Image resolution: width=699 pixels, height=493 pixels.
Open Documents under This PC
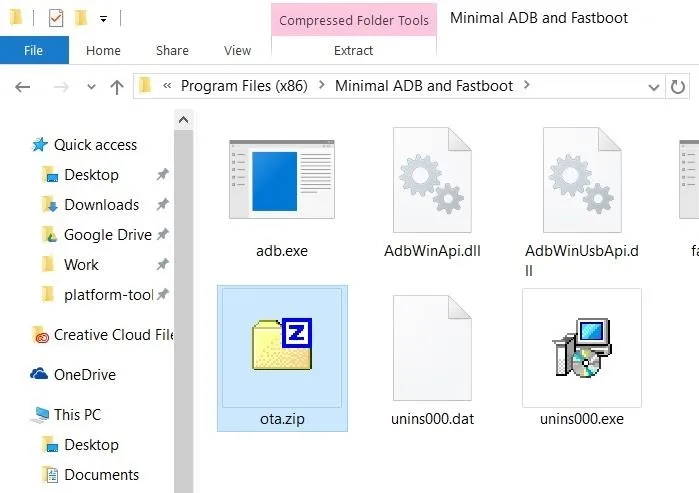(101, 475)
